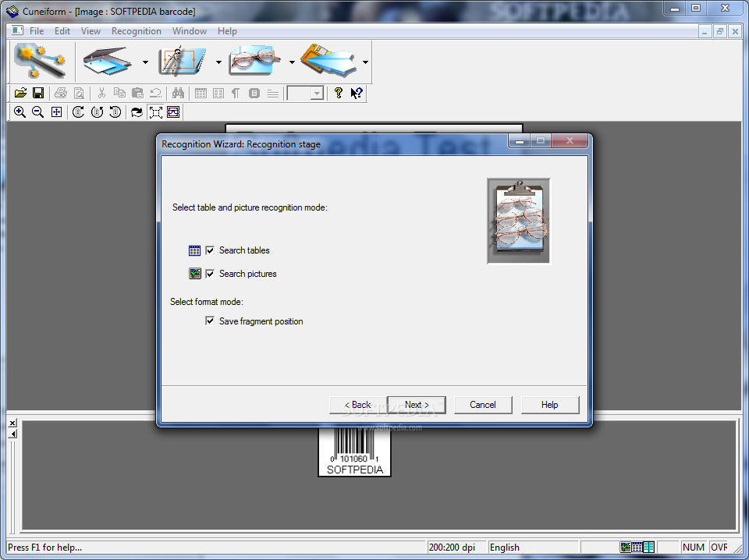Viewport: 749px width, 560px height.
Task: Click the invert image swap-arrows icon
Action: pyautogui.click(x=137, y=112)
